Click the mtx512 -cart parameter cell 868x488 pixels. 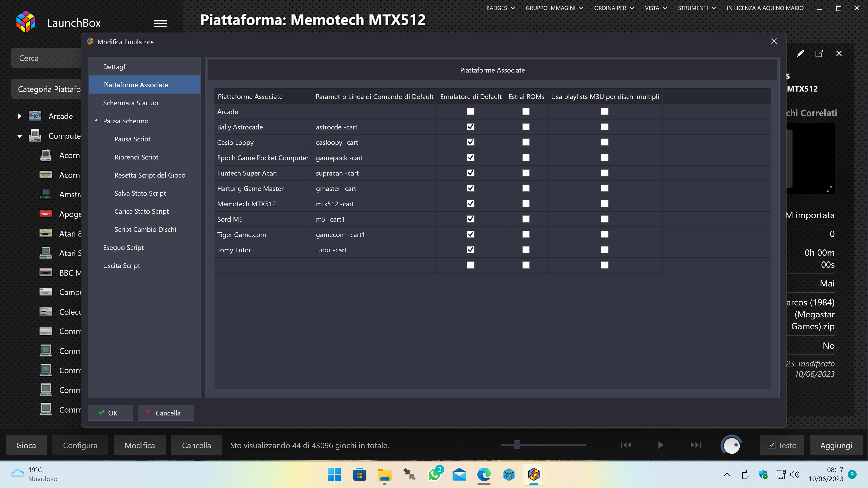coord(374,203)
